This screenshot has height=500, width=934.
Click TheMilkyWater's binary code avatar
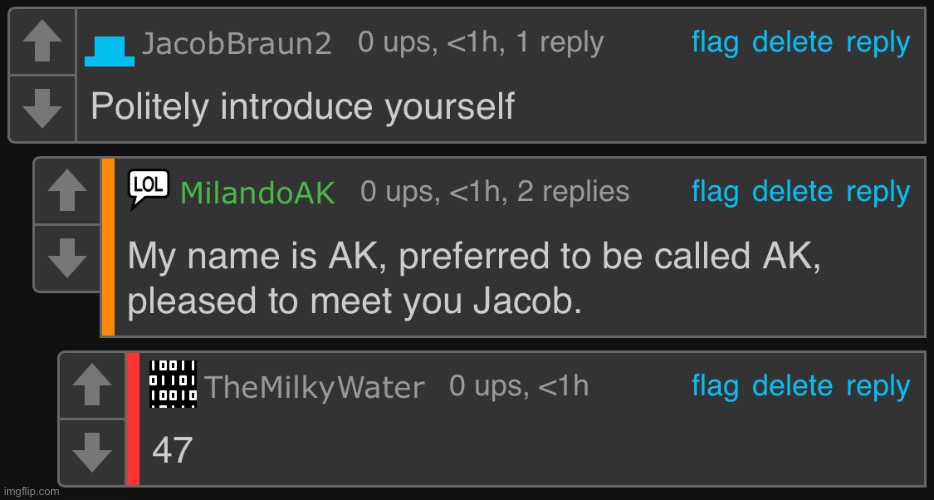pos(173,384)
